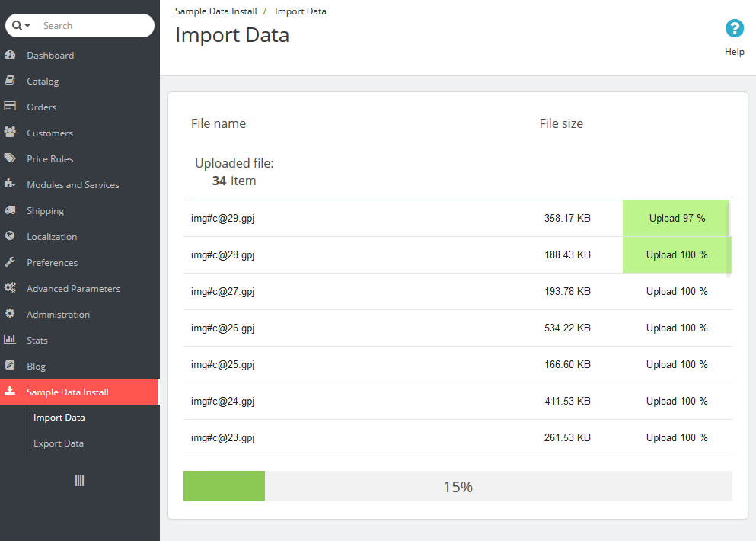Viewport: 756px width, 541px height.
Task: Click the Stats bar chart icon
Action: [x=10, y=341]
